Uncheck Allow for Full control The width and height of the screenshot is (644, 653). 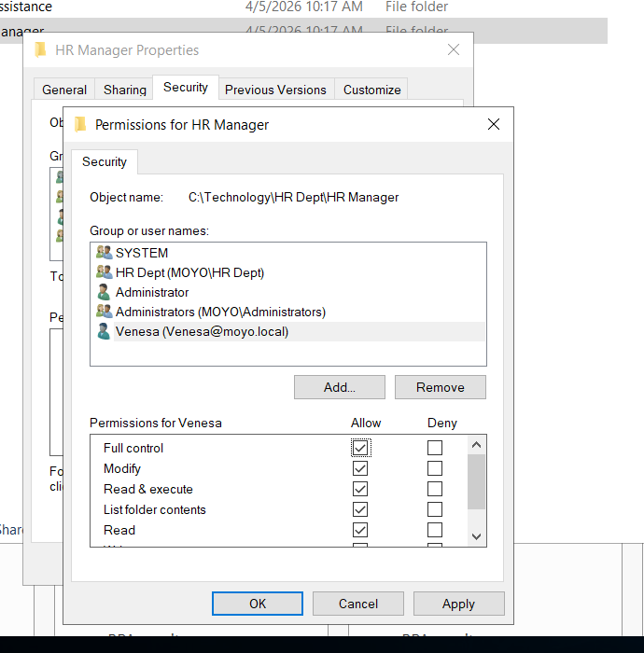coord(360,448)
